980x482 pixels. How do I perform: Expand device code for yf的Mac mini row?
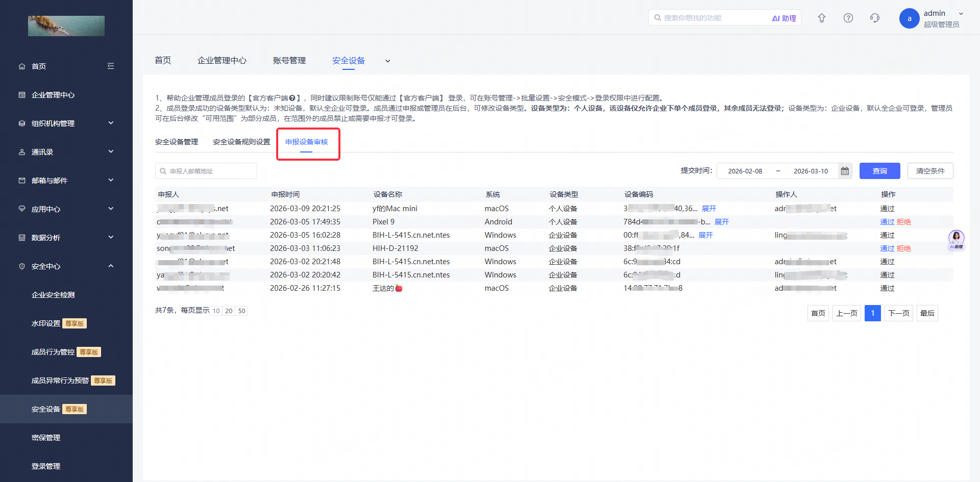pyautogui.click(x=709, y=209)
